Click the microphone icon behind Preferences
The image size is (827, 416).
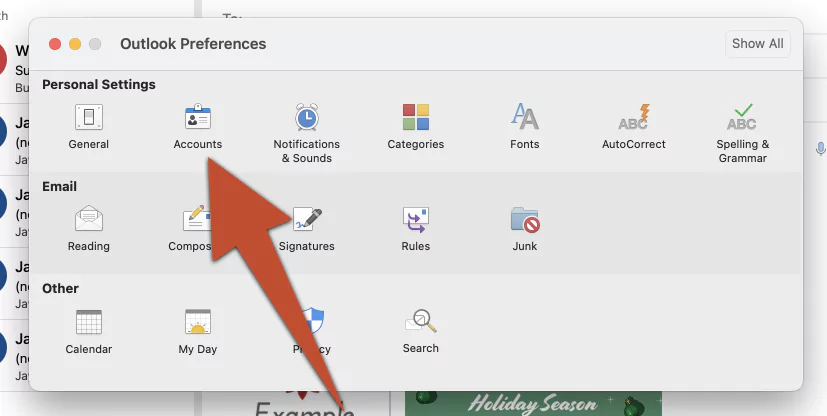(820, 149)
